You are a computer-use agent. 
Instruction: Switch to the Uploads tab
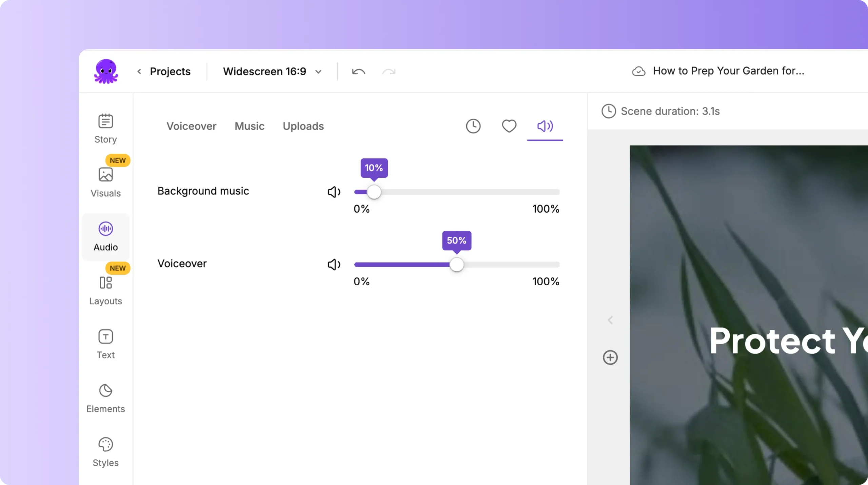pyautogui.click(x=303, y=126)
